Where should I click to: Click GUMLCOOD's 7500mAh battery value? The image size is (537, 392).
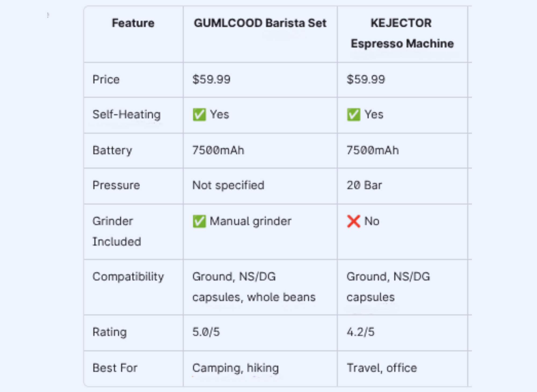pos(218,150)
